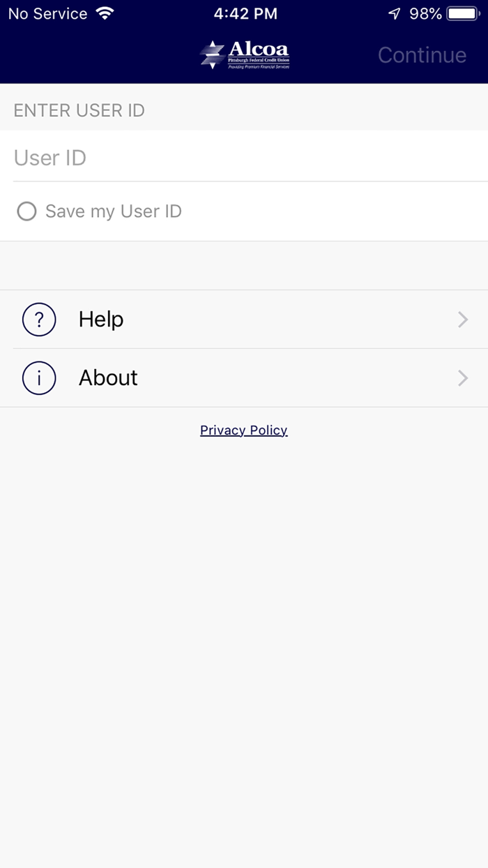
Task: Toggle the Save my User ID circle
Action: click(x=26, y=211)
